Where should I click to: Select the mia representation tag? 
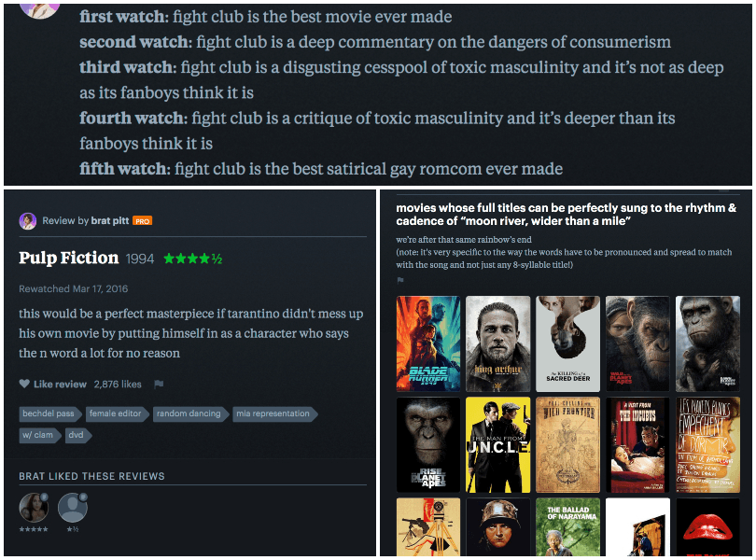point(274,413)
